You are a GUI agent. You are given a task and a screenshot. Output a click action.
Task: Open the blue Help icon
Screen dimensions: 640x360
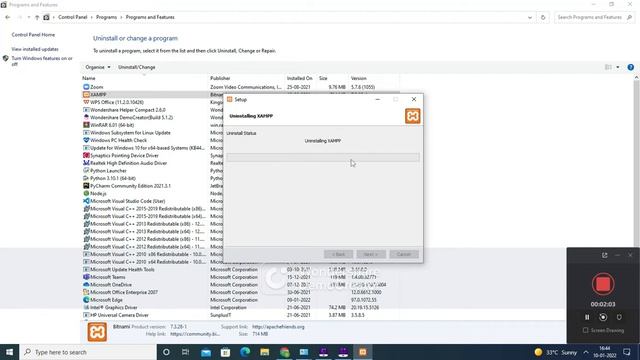point(630,67)
